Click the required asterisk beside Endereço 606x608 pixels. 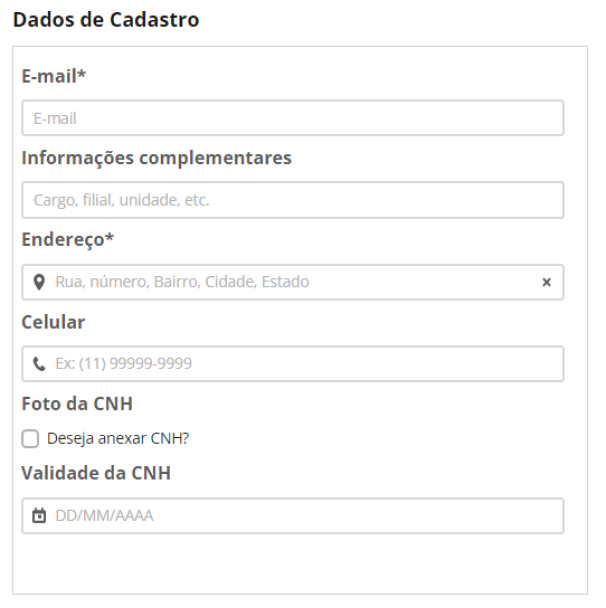[x=109, y=236]
